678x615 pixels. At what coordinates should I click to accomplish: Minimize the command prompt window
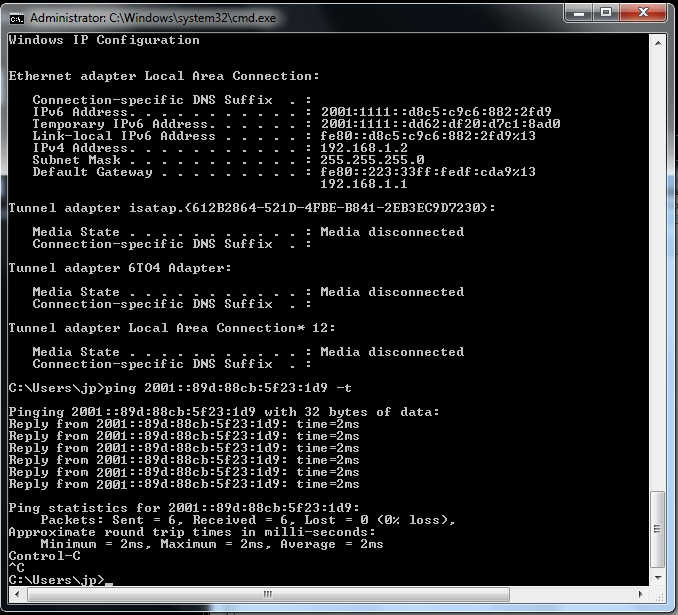pyautogui.click(x=579, y=13)
